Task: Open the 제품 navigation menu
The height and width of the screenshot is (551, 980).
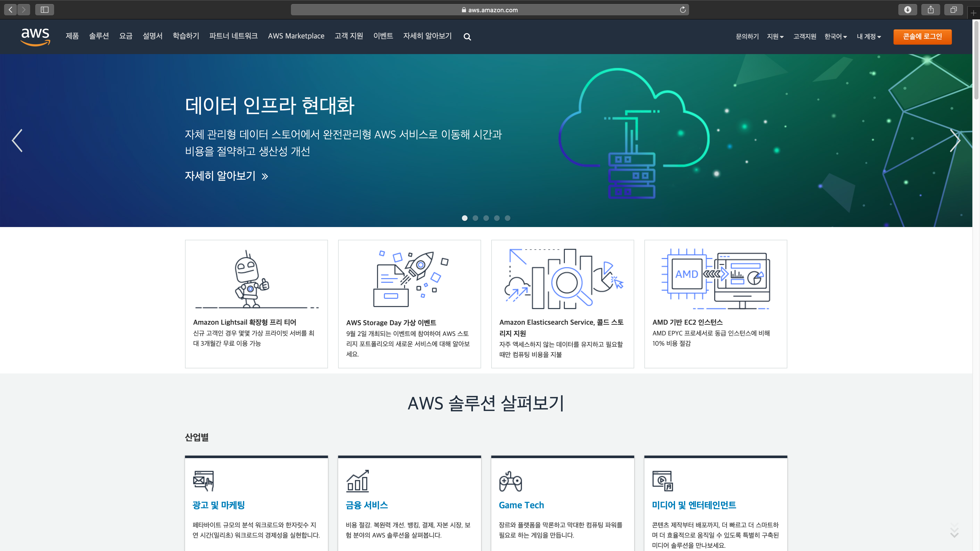Action: tap(72, 36)
